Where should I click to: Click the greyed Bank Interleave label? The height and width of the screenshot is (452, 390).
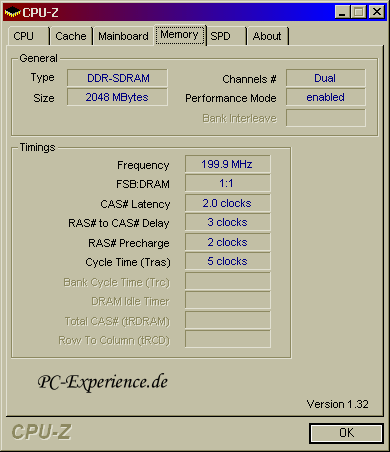click(x=240, y=118)
